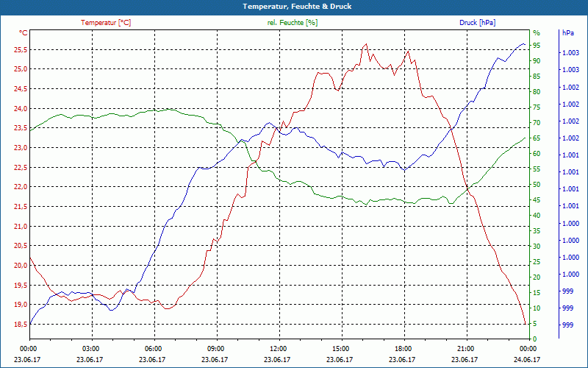
Task: Click the 03:00 time axis label
Action: pyautogui.click(x=89, y=348)
